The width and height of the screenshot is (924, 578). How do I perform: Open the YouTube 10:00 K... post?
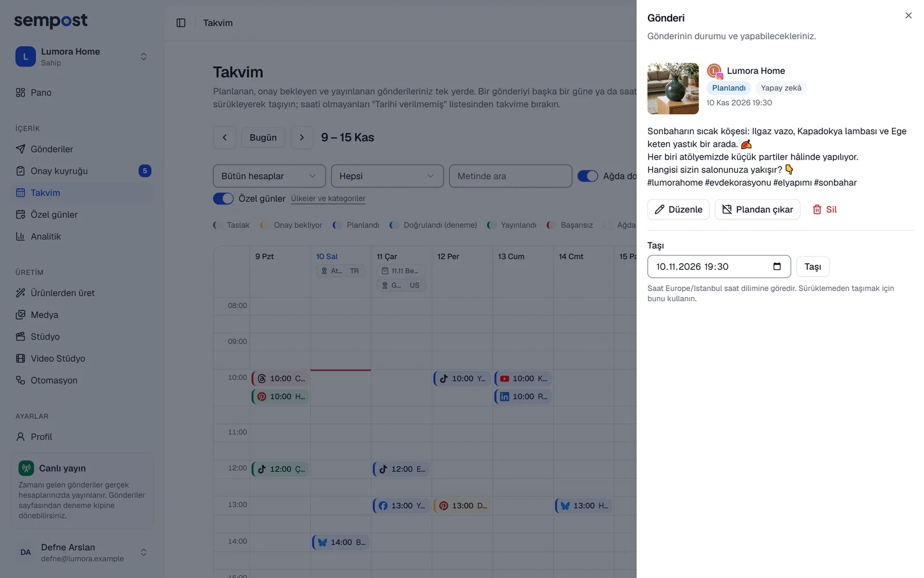(x=523, y=379)
